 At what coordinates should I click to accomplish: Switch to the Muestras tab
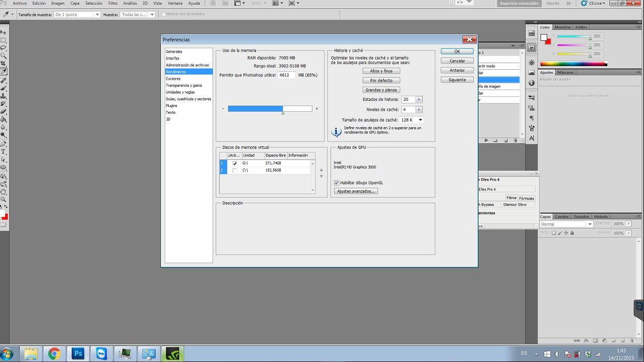coord(562,27)
